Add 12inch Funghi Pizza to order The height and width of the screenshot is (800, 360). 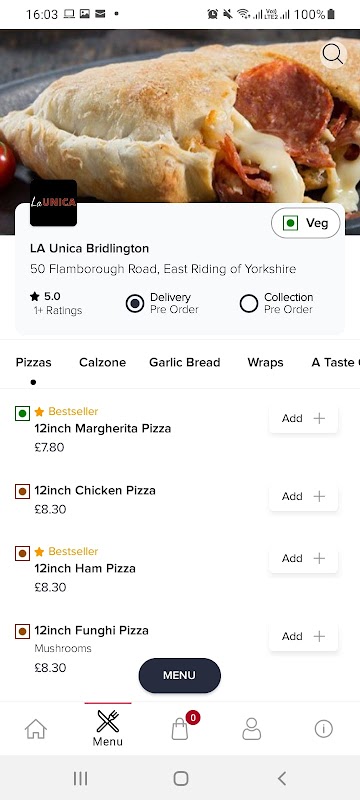click(x=303, y=636)
